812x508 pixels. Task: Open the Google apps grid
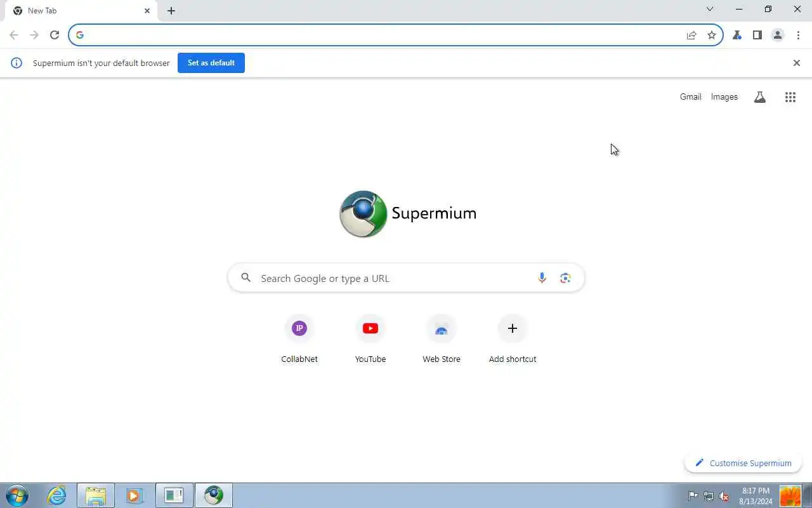790,97
